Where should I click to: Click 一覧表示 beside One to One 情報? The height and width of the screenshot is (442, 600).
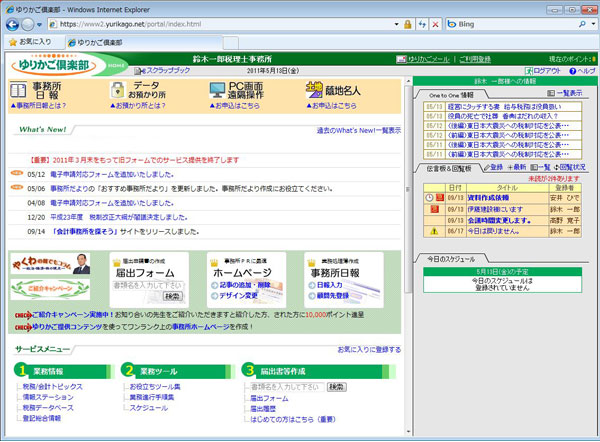pos(565,93)
